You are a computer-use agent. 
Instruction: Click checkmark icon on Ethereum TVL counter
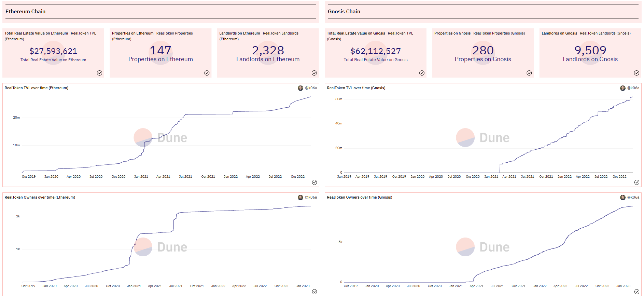[99, 73]
